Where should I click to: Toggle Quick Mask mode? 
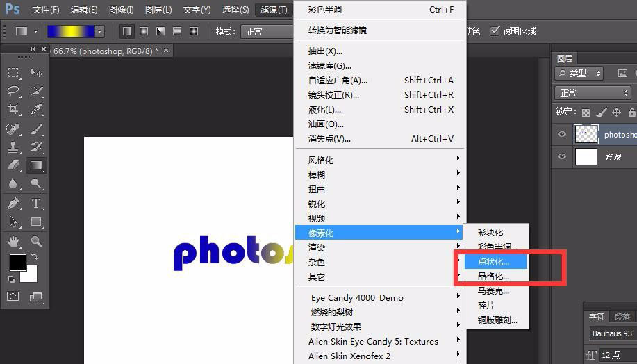[x=13, y=296]
